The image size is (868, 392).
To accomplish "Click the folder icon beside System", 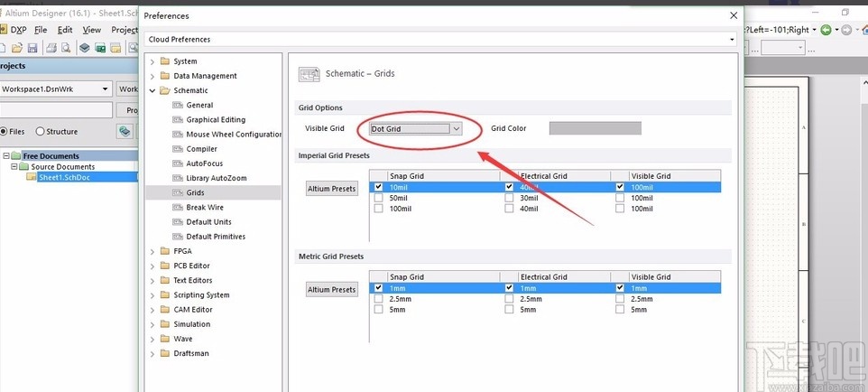I will [165, 61].
